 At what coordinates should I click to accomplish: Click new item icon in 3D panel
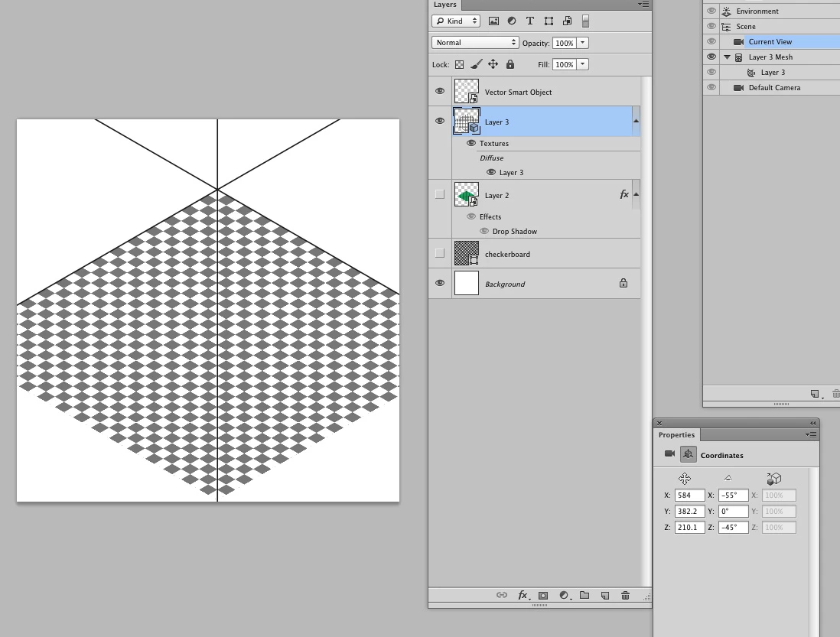coord(815,394)
